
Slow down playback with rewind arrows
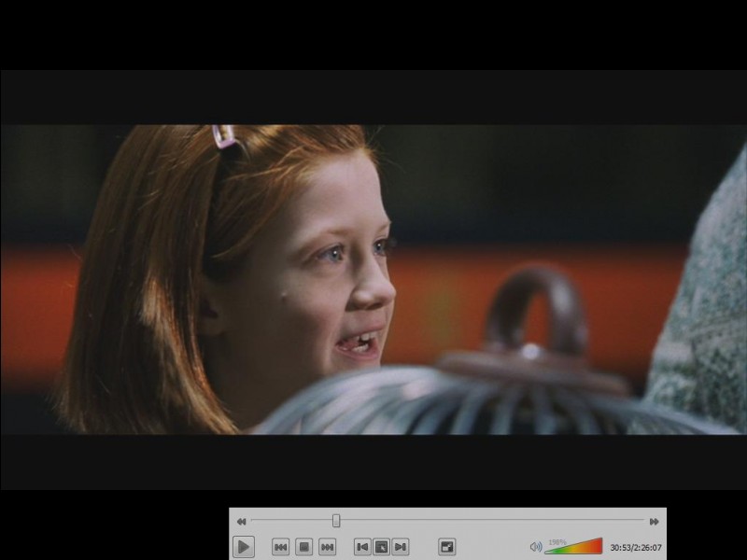point(242,522)
